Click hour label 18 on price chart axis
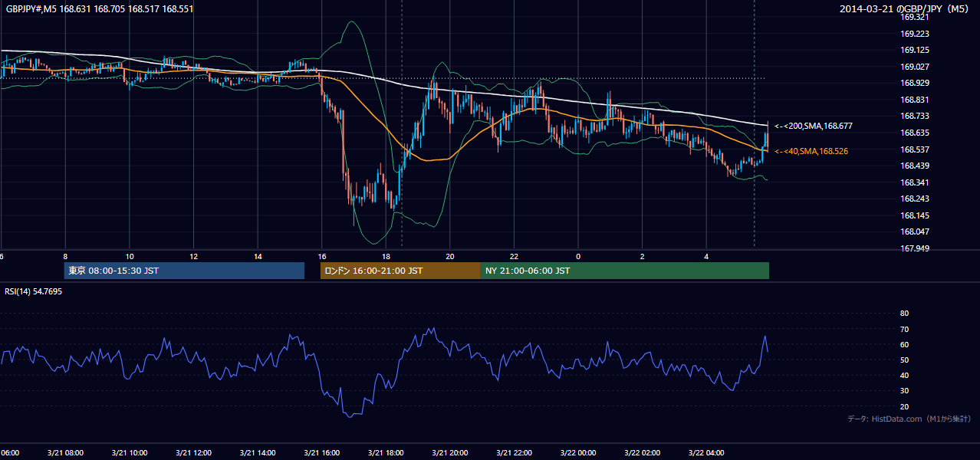Screen dimensions: 980x460 click(x=386, y=257)
